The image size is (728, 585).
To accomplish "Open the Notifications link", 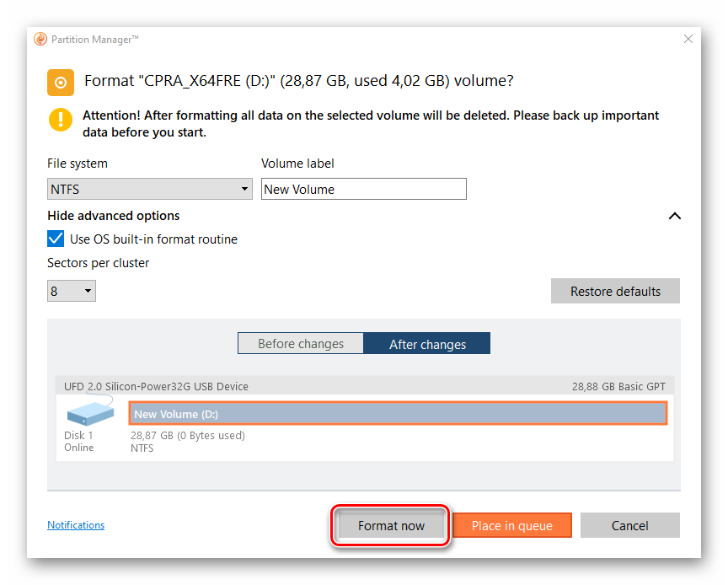I will pyautogui.click(x=76, y=525).
